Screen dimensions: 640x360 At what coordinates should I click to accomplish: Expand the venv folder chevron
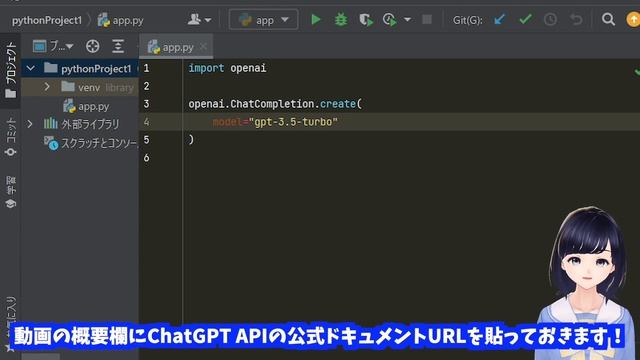point(47,87)
